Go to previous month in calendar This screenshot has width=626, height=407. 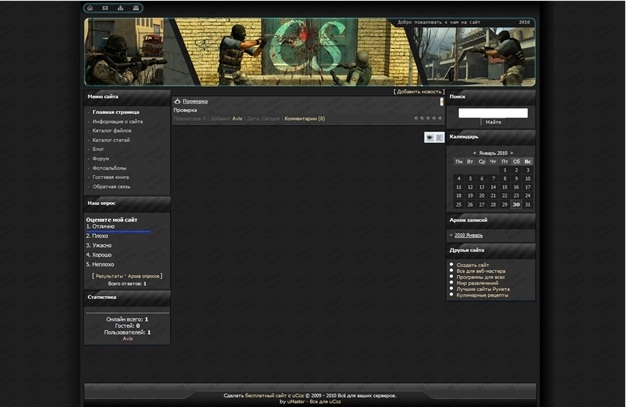(474, 153)
